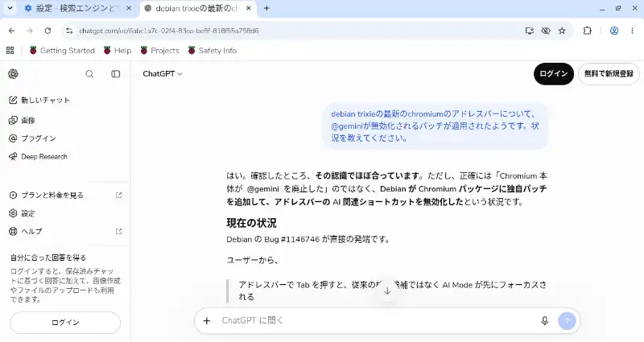Start a new chat 新しいチャット

click(39, 100)
